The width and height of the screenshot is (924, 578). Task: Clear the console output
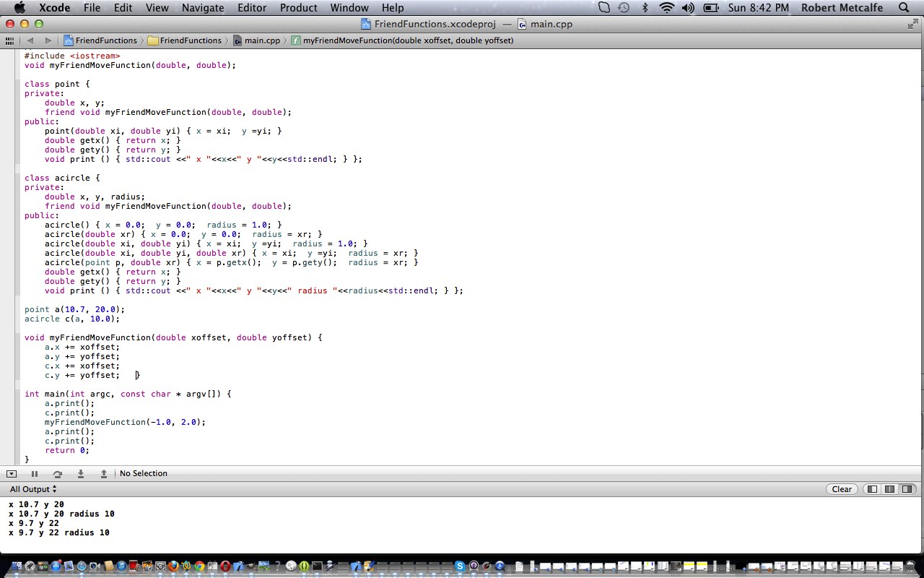point(842,489)
